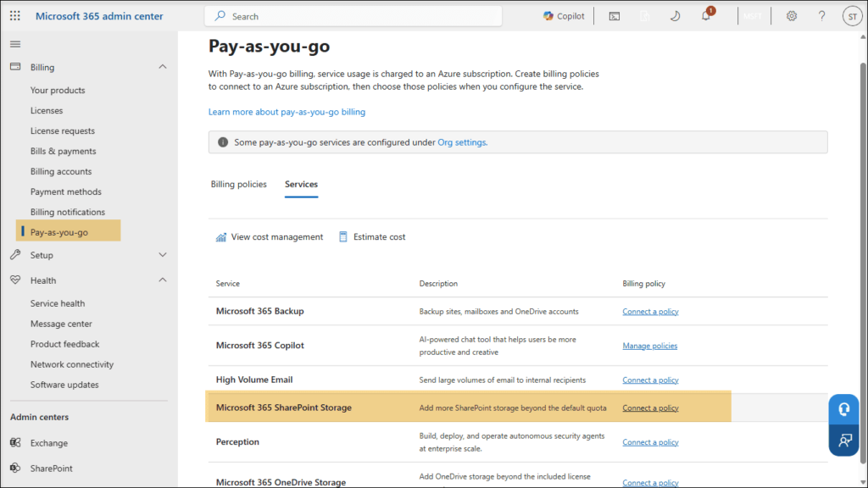The width and height of the screenshot is (868, 488).
Task: Click the View cost management chart icon
Action: (x=221, y=237)
